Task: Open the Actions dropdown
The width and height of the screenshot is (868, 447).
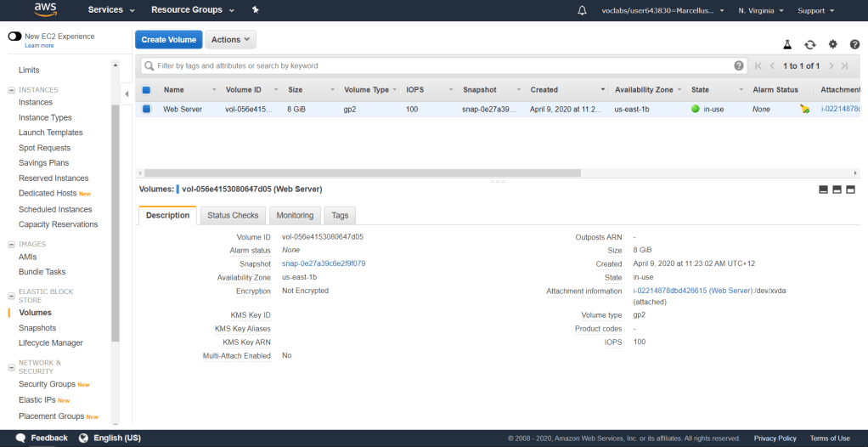Action: click(x=230, y=40)
